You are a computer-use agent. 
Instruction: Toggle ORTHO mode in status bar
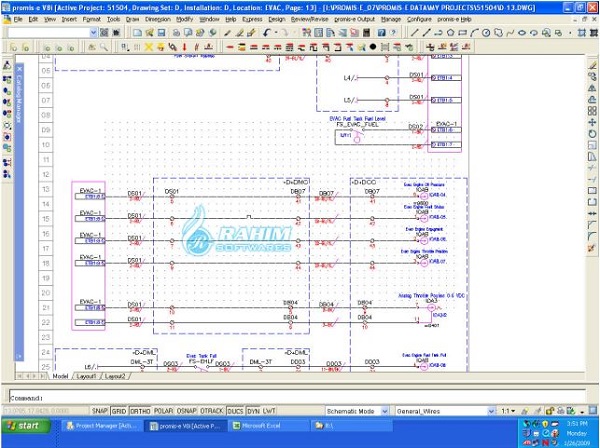(x=140, y=411)
